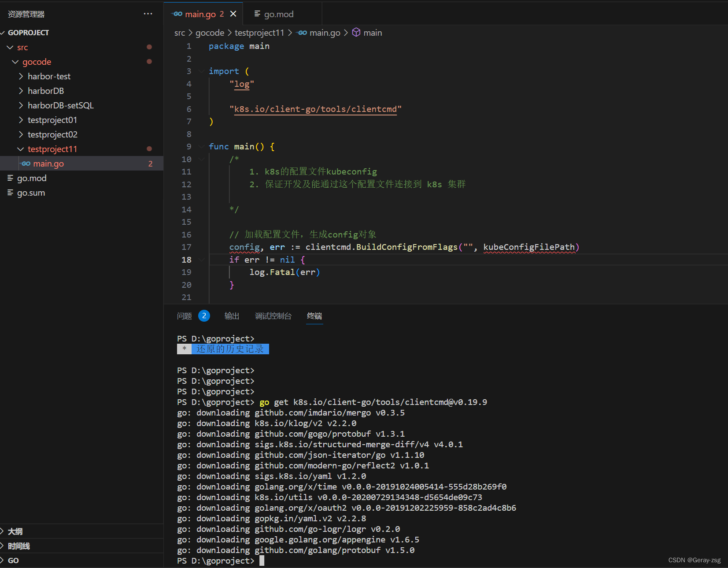Click the go.mod file icon in explorer
Image resolution: width=728 pixels, height=568 pixels.
click(10, 178)
